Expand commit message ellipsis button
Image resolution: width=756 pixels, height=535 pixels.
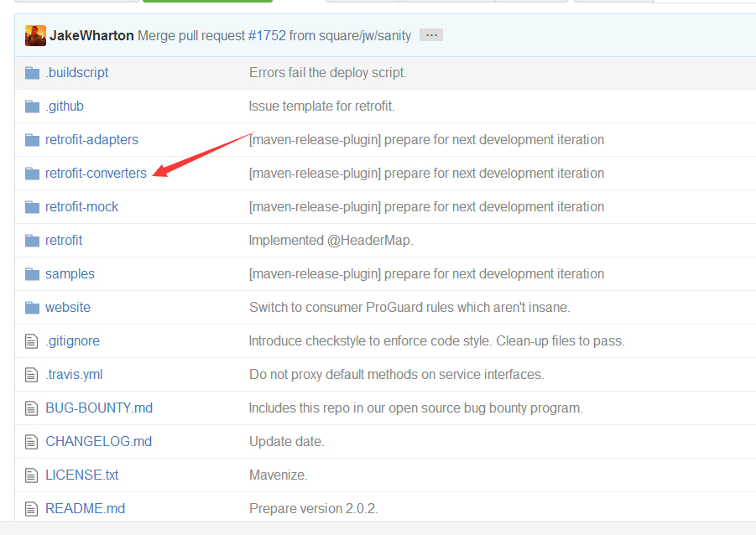(431, 35)
